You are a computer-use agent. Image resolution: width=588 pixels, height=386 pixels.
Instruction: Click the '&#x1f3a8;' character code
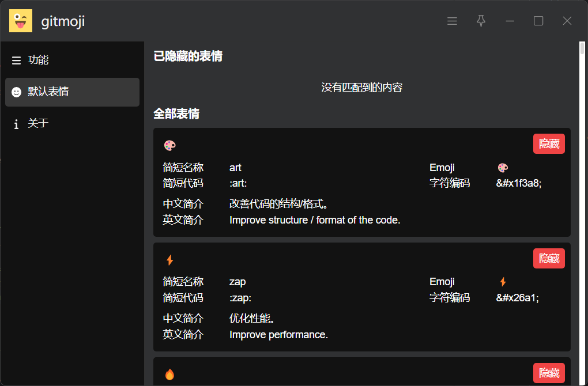519,183
